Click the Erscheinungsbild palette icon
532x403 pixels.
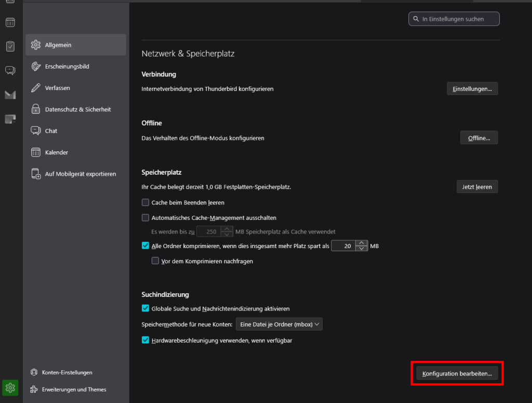[36, 67]
